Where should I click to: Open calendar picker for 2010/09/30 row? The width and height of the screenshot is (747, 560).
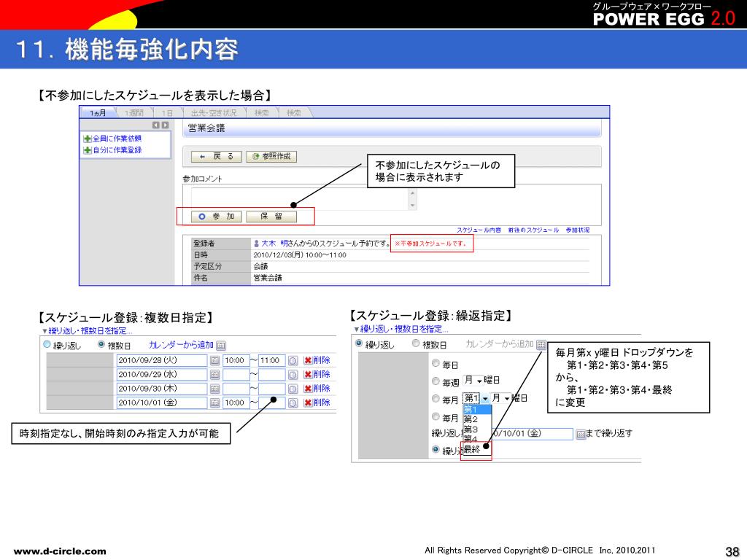click(214, 389)
